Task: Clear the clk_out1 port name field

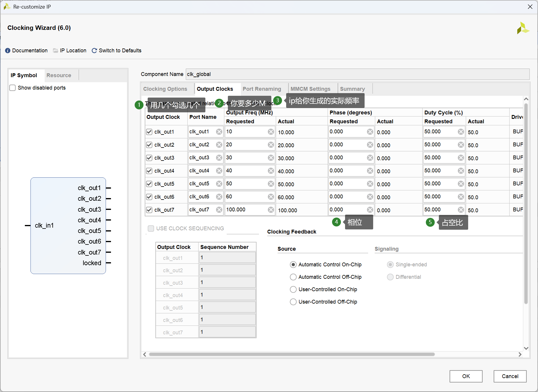Action: pos(219,132)
